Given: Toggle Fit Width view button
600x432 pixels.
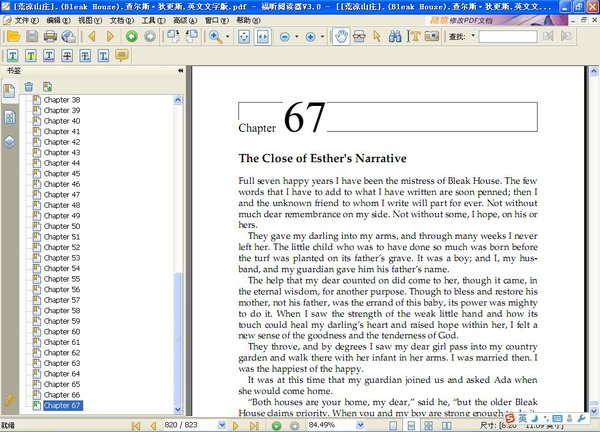Looking at the screenshot, I should tap(262, 37).
